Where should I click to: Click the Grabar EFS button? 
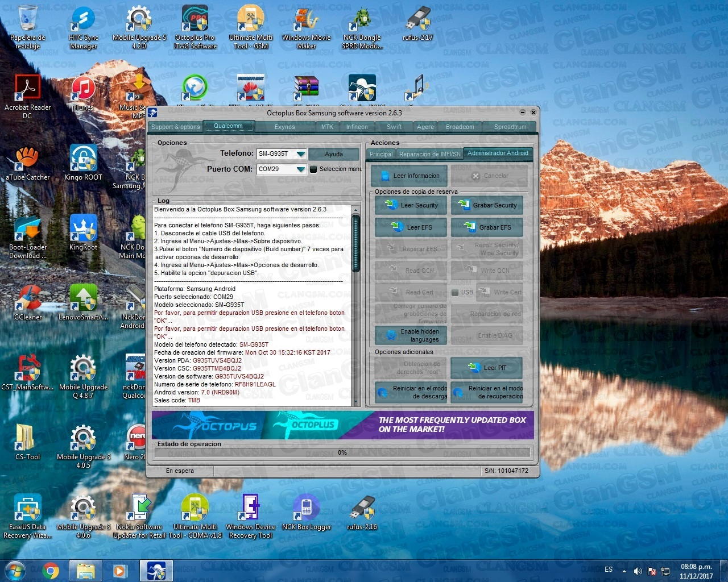(x=487, y=227)
